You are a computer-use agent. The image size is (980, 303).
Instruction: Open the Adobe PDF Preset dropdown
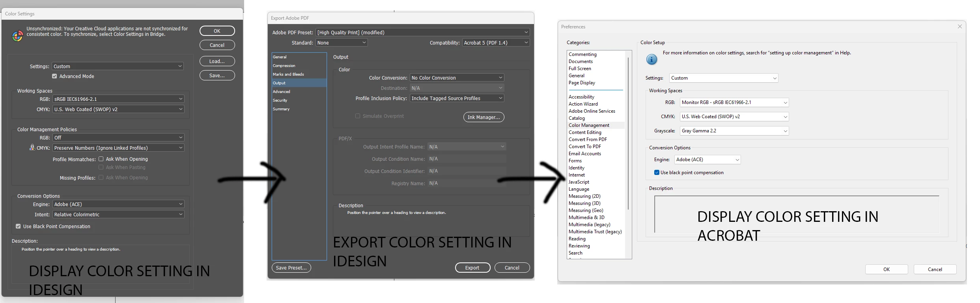(x=422, y=32)
